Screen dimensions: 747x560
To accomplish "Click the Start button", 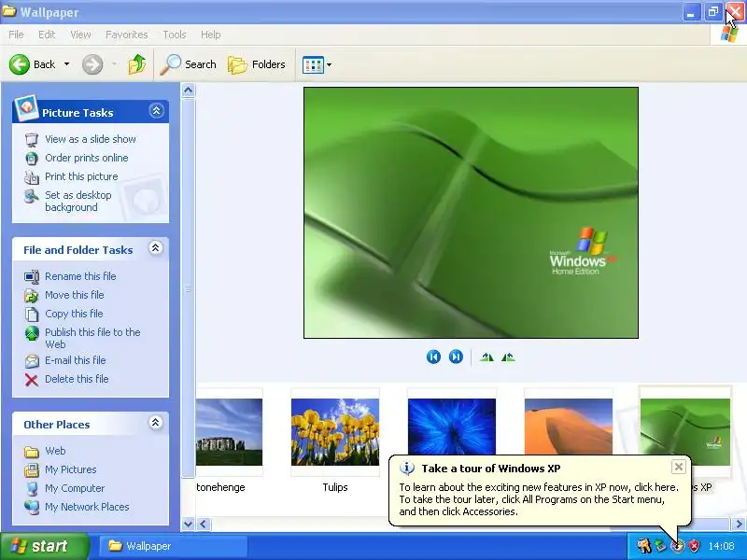I will click(45, 546).
